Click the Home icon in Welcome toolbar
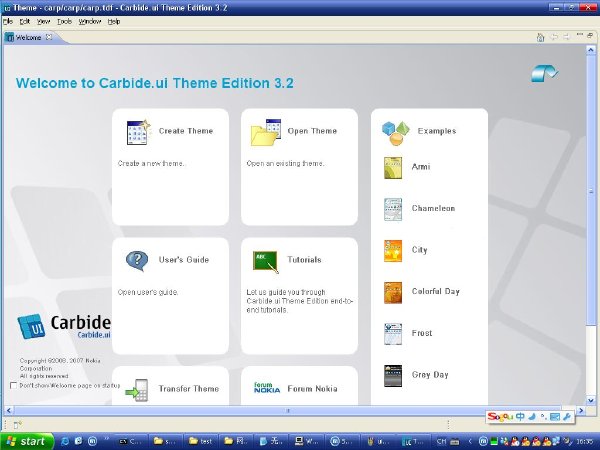The image size is (600, 450). click(x=540, y=37)
